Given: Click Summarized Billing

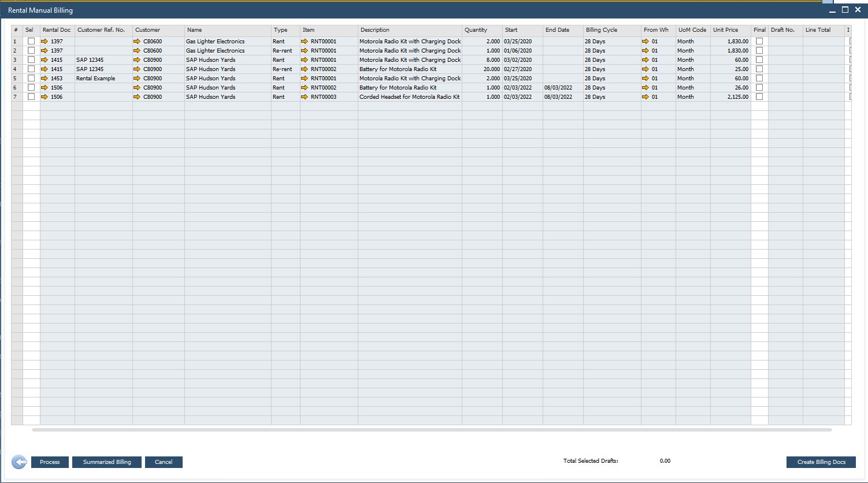Looking at the screenshot, I should tap(106, 462).
